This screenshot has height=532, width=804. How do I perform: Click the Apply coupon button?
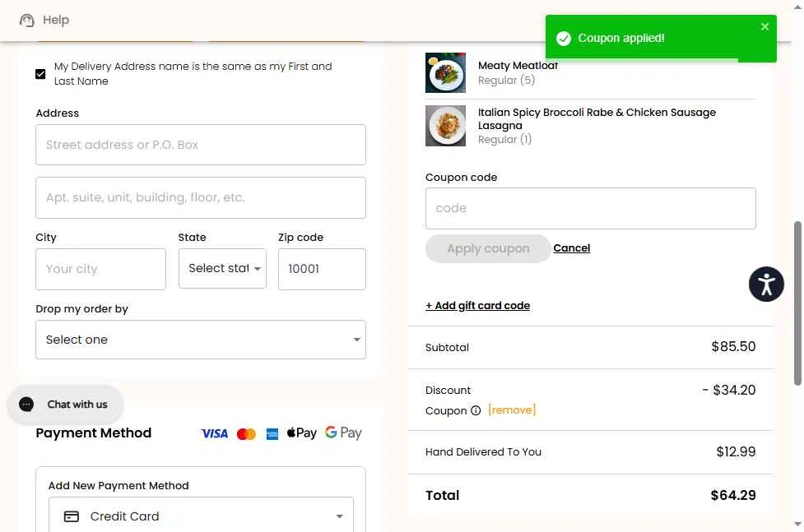pyautogui.click(x=488, y=248)
